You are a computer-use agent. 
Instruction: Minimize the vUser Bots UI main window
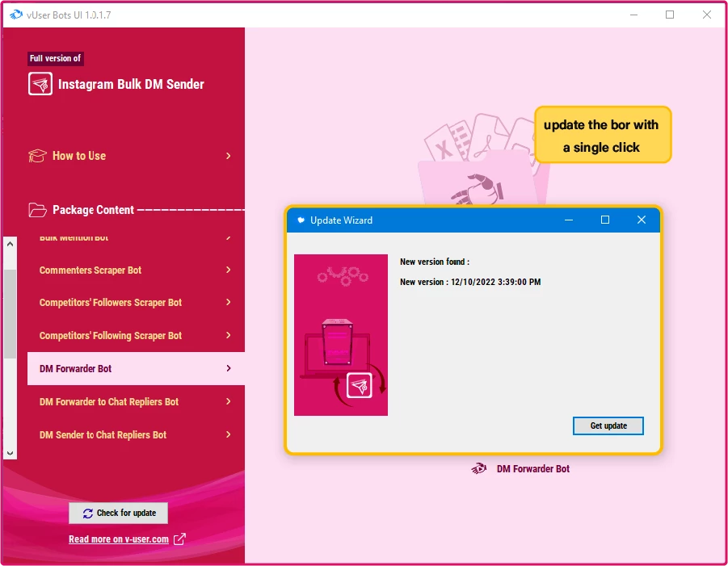(633, 15)
